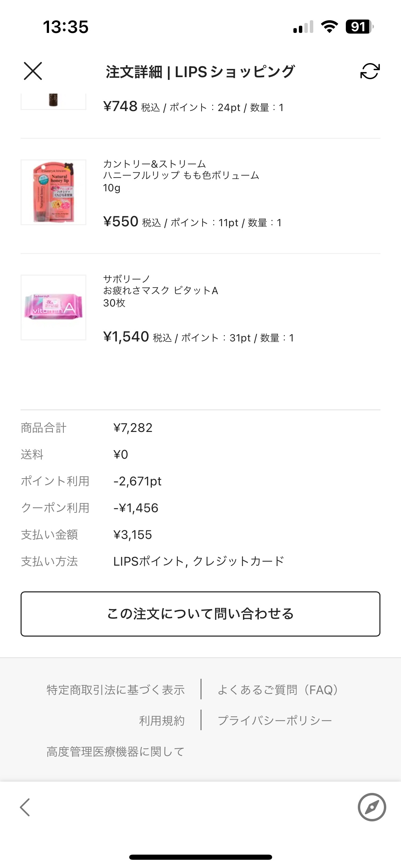The width and height of the screenshot is (401, 868).
Task: Open the 利用規約 link
Action: (162, 721)
